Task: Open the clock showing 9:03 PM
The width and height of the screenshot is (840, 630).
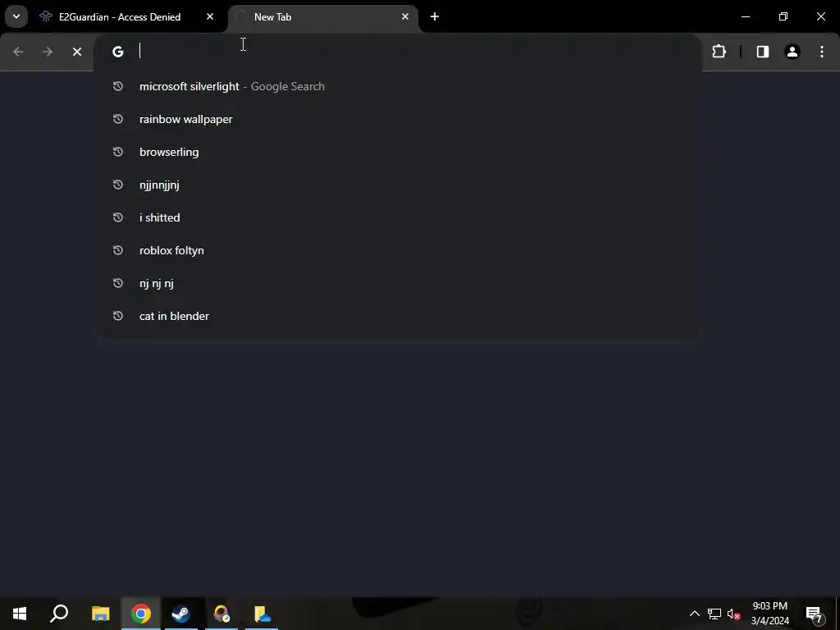Action: pyautogui.click(x=769, y=614)
